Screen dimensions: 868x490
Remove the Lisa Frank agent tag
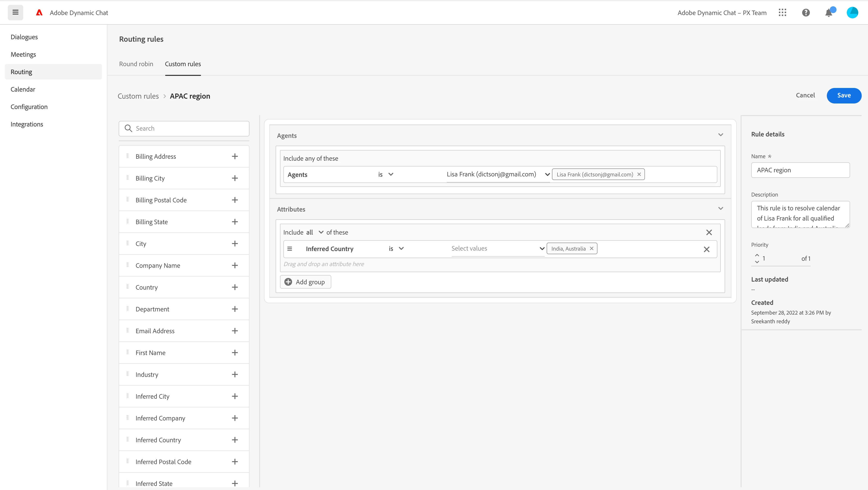639,174
